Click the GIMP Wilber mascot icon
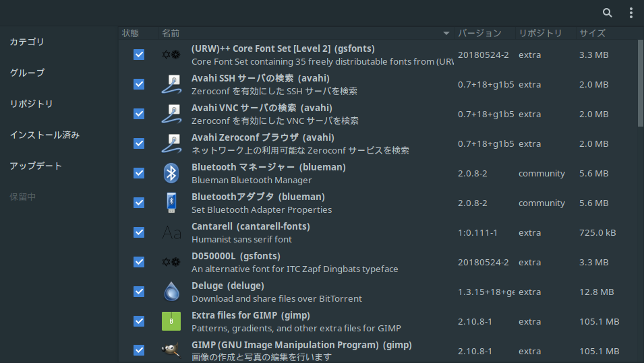 click(171, 350)
